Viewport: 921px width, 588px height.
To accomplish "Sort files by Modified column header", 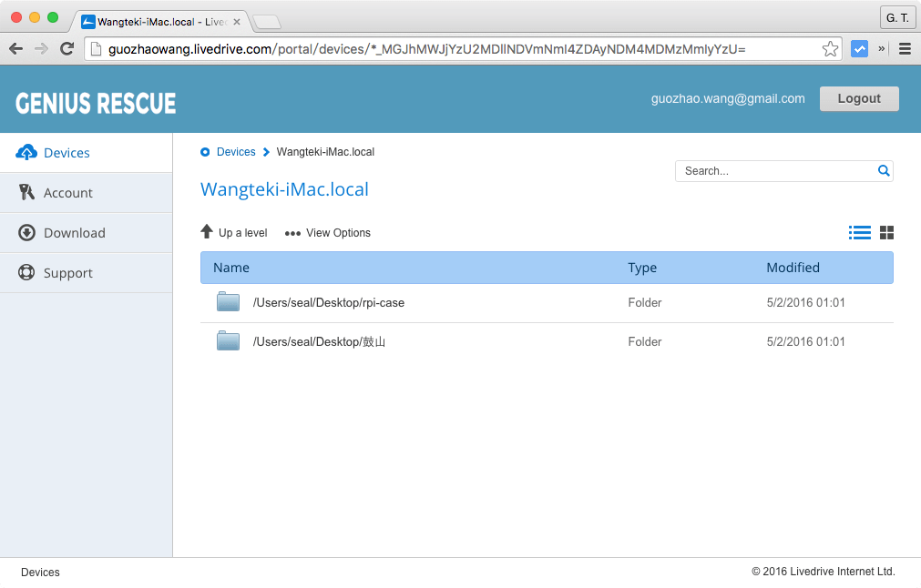I will [793, 268].
